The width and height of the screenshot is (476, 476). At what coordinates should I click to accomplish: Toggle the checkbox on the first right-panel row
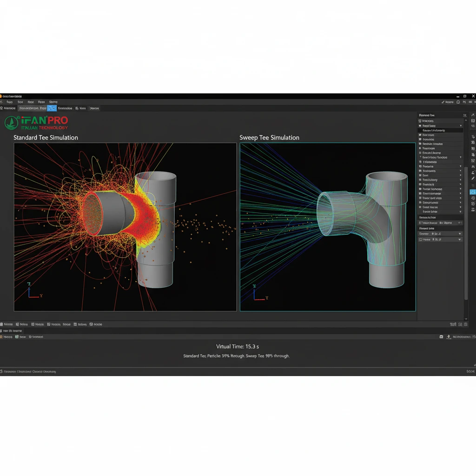click(420, 121)
